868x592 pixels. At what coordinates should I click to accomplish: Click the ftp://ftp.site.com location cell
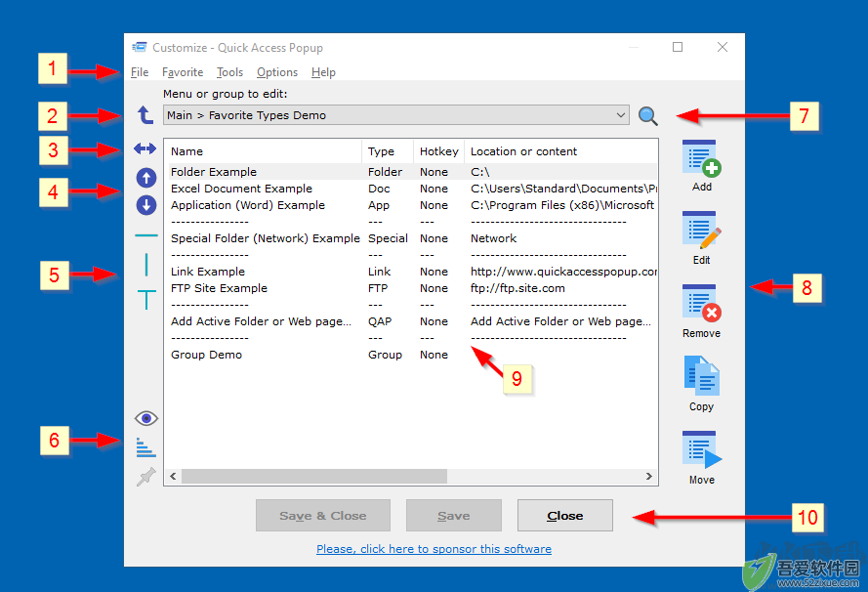point(517,288)
